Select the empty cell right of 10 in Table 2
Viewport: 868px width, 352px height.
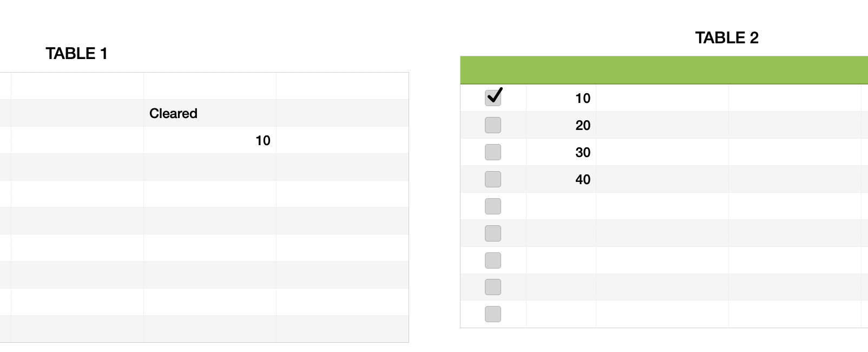[x=662, y=98]
